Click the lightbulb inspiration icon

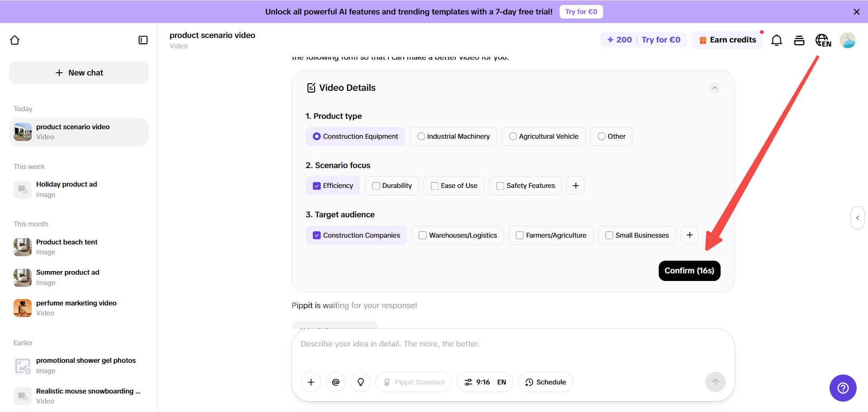tap(360, 382)
